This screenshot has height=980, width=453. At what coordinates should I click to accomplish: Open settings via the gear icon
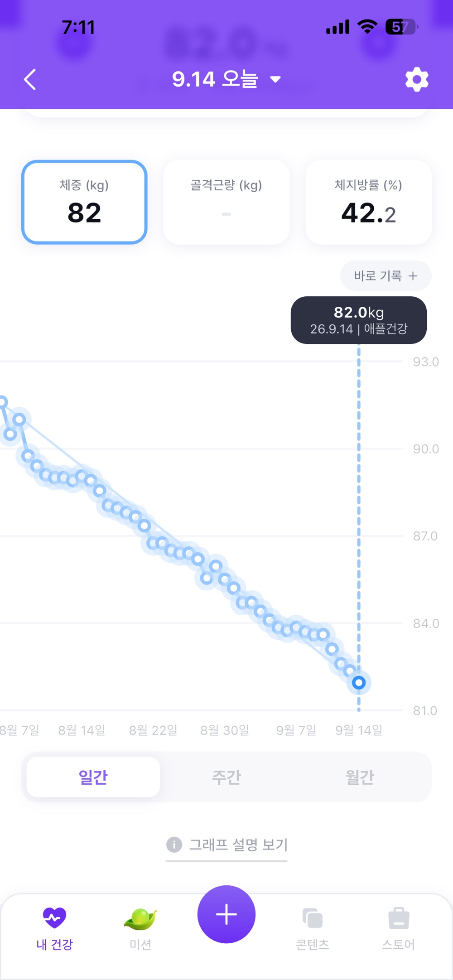tap(417, 80)
